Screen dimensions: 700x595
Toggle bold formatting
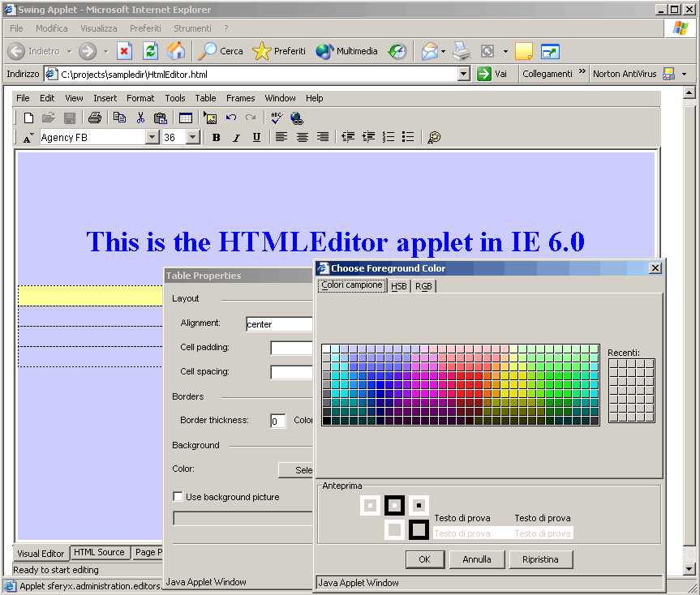pos(216,138)
